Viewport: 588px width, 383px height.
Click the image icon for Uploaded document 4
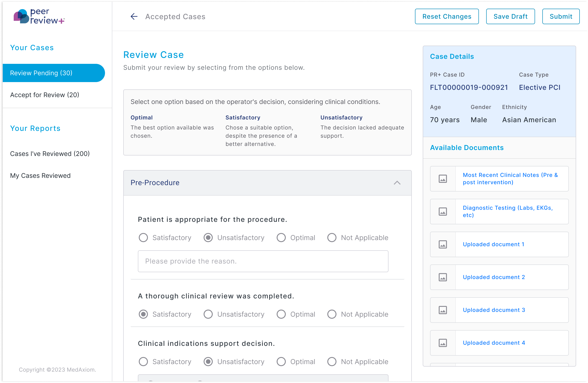click(x=442, y=343)
